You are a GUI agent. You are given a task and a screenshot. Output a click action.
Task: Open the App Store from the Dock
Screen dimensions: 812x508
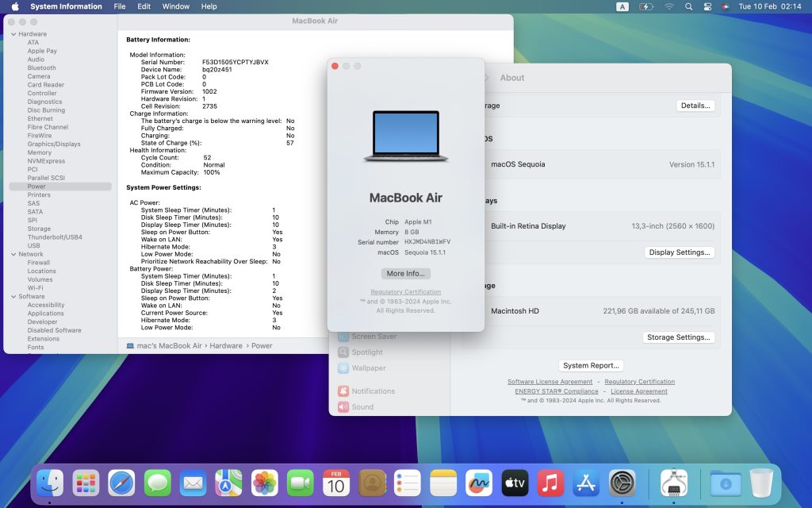pyautogui.click(x=586, y=483)
